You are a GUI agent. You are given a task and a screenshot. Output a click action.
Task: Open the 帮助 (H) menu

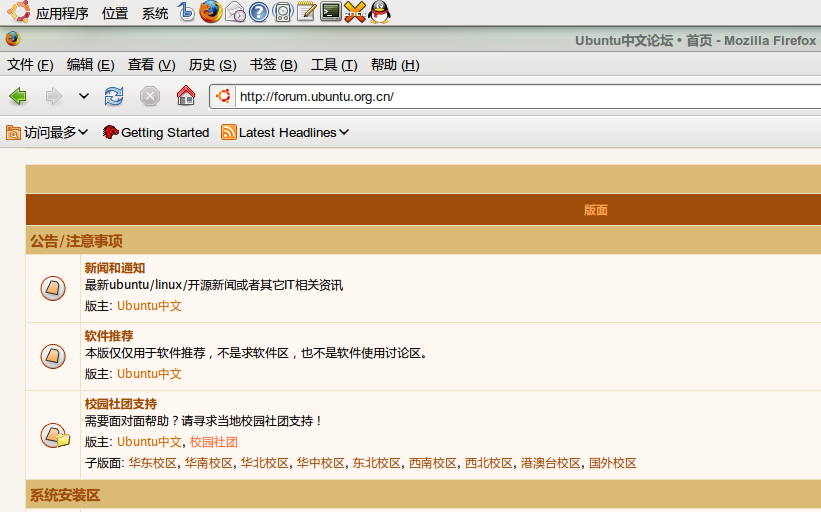point(395,65)
